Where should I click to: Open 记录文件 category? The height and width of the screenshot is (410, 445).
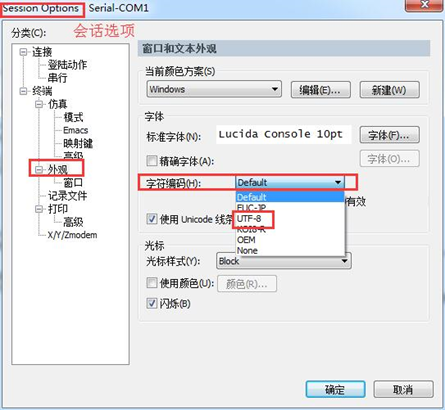click(x=67, y=196)
